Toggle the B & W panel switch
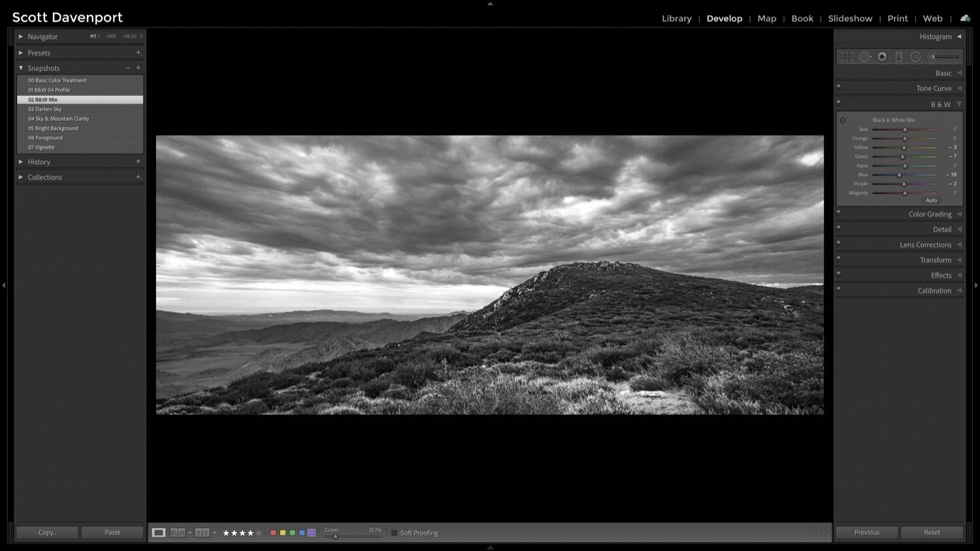980x551 pixels. (839, 102)
